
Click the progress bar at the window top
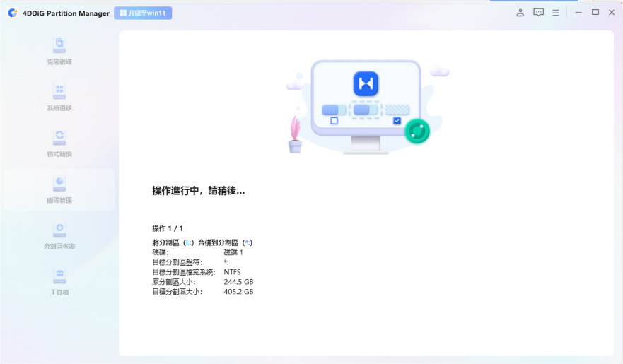534,1
